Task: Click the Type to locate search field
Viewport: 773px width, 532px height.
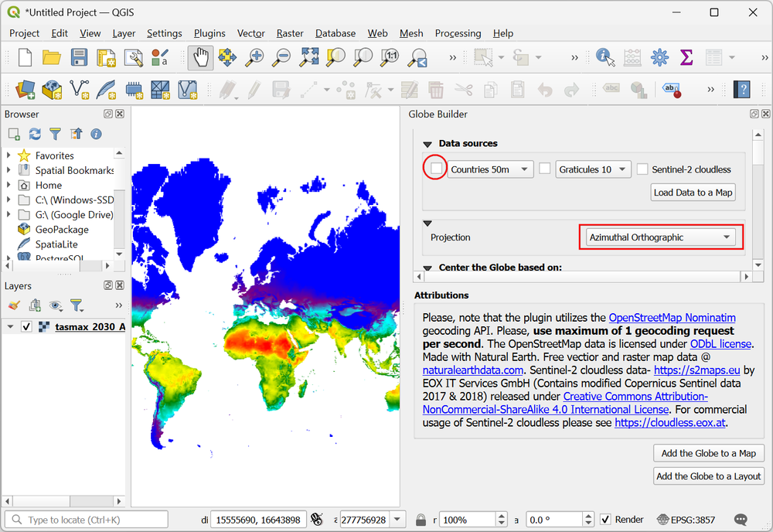Action: point(87,520)
